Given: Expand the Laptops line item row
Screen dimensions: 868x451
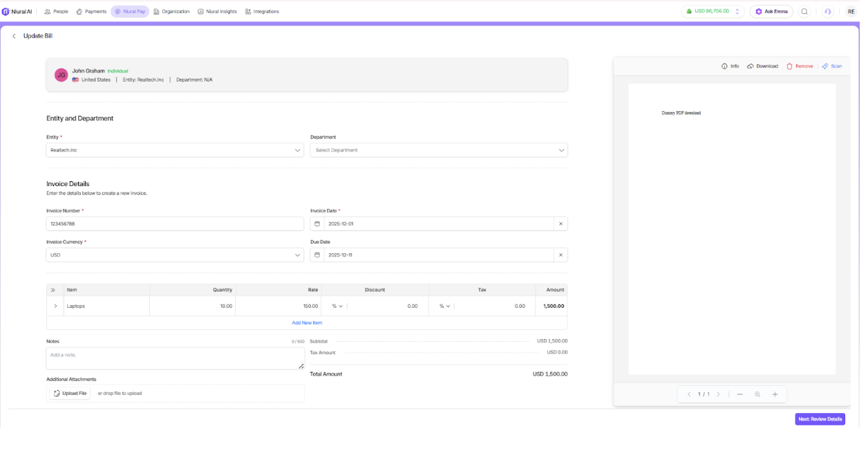Looking at the screenshot, I should pos(55,306).
